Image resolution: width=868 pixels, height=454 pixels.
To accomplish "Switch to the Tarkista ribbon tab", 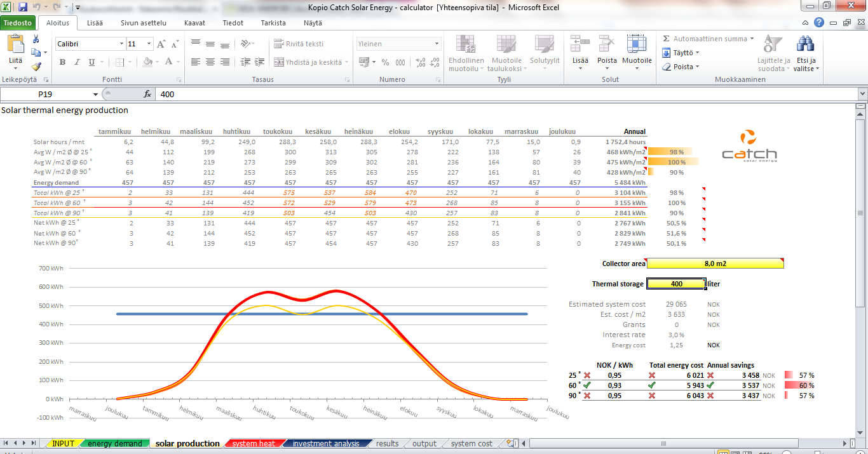I will pos(273,23).
